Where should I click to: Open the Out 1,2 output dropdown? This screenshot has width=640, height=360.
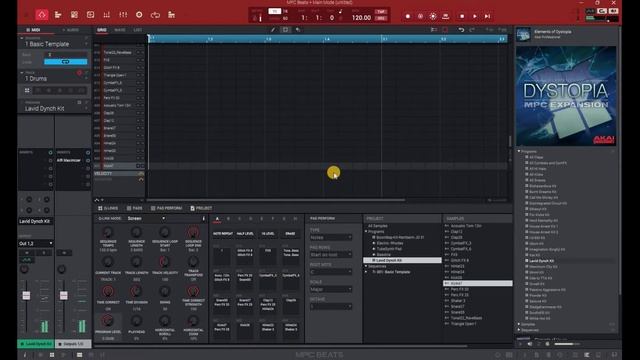(36, 243)
